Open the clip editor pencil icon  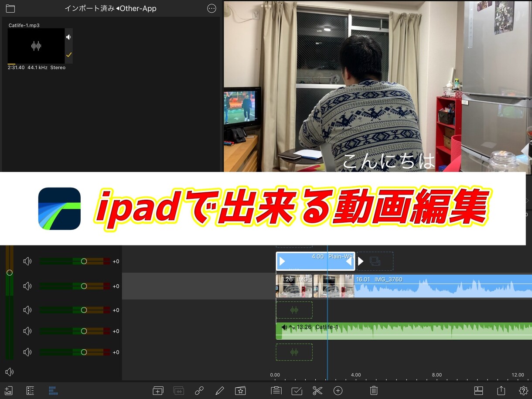220,391
